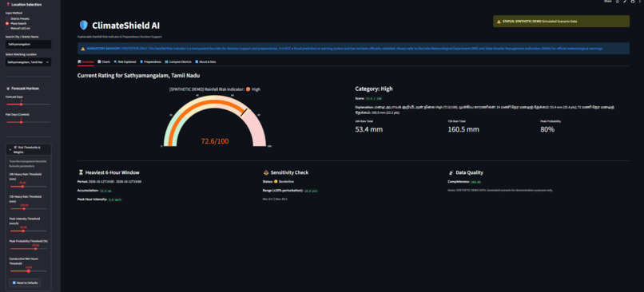Viewport: 644px width, 292px height.
Task: Switch to the Overview tab
Action: (x=85, y=61)
